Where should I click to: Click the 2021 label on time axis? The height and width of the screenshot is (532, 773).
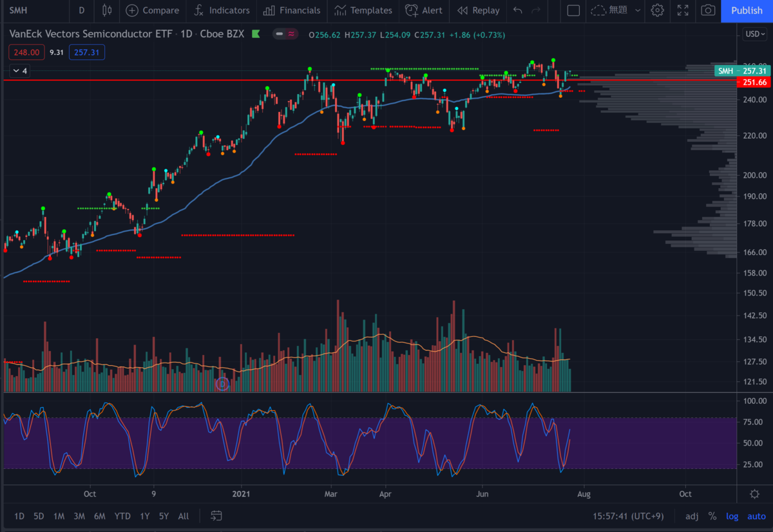click(x=242, y=494)
